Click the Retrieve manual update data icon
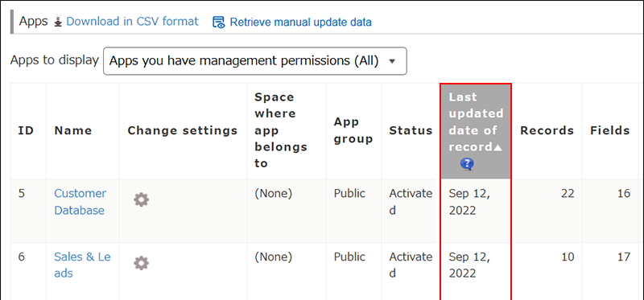This screenshot has height=300, width=644. (218, 23)
